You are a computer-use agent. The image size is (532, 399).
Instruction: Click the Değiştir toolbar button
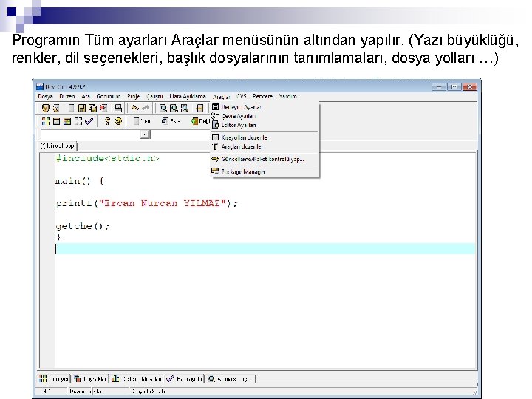(x=200, y=121)
